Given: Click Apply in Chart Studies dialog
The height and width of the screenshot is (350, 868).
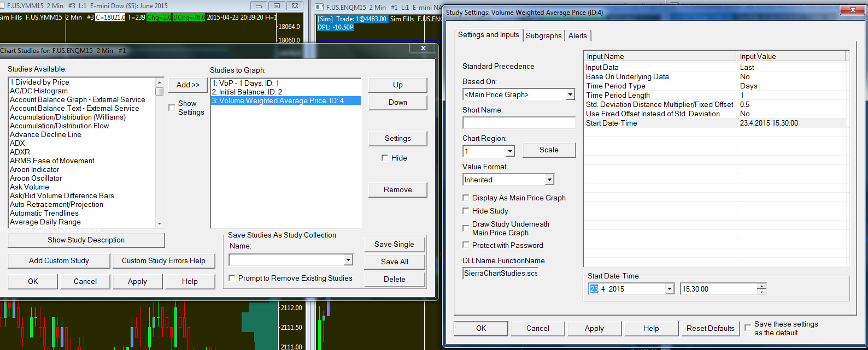Looking at the screenshot, I should tap(137, 281).
